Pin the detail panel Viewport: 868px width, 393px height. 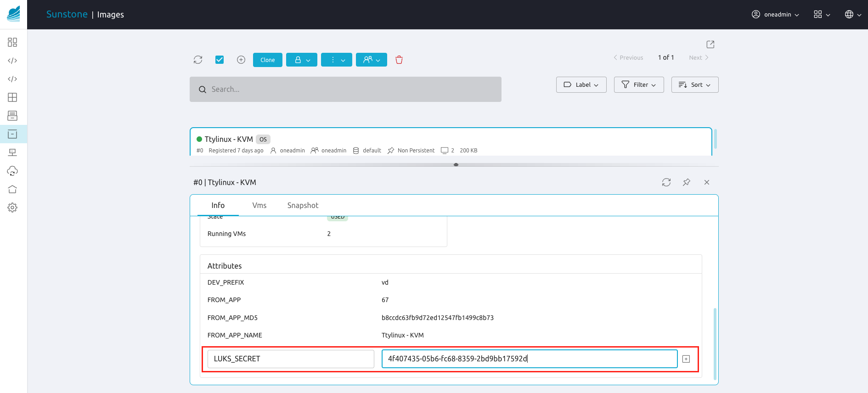(687, 182)
